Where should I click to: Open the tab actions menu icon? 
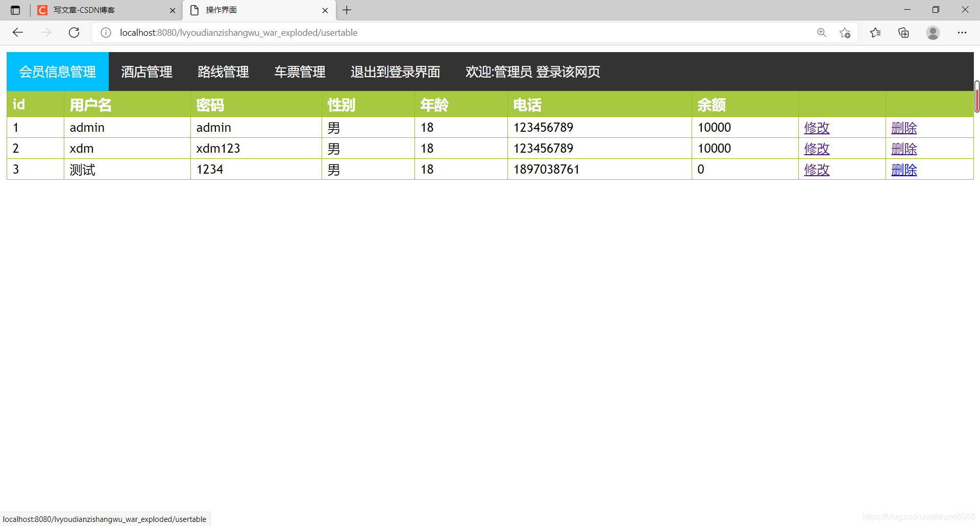[x=15, y=10]
